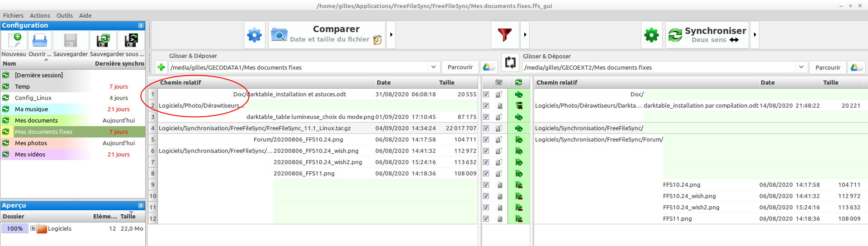868x246 pixels.
Task: Uncheck the row 4 checkbox
Action: pos(486,128)
